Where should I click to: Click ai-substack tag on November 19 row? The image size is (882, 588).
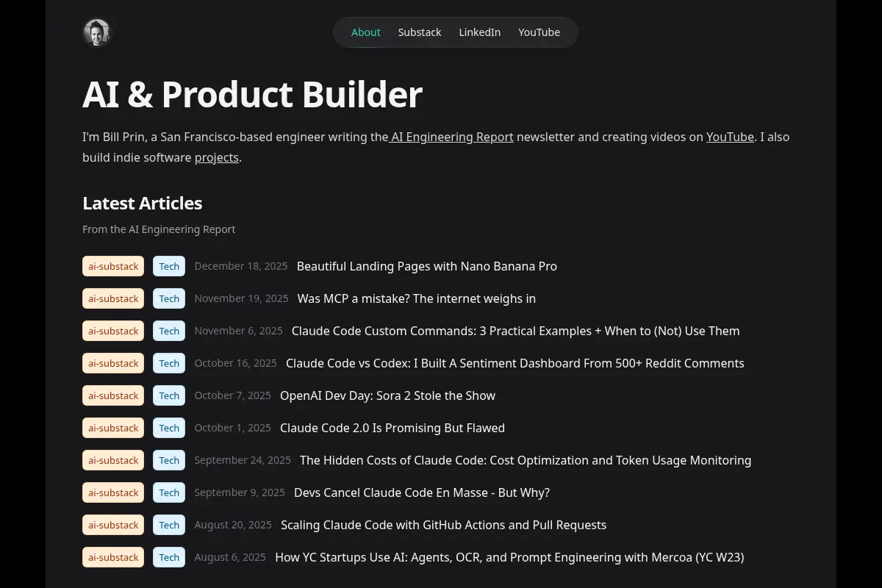point(113,298)
